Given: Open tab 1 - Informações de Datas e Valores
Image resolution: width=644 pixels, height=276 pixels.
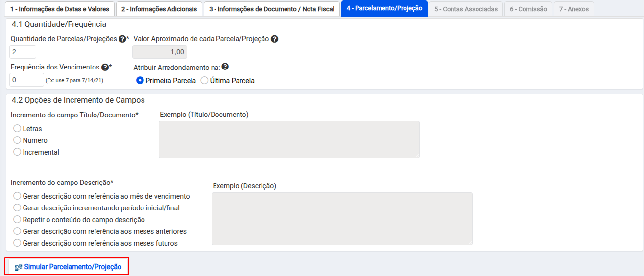Looking at the screenshot, I should click(60, 9).
